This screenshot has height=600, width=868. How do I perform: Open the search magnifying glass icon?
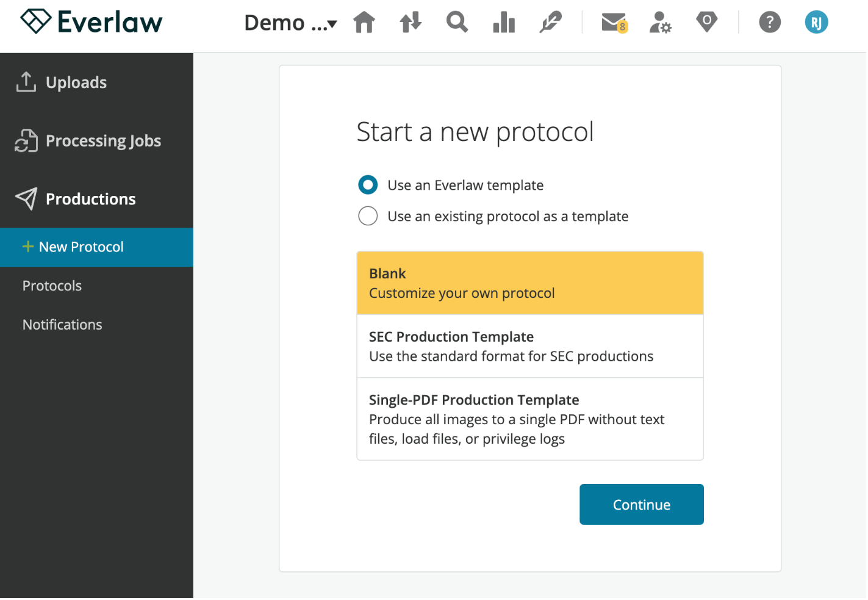coord(456,22)
